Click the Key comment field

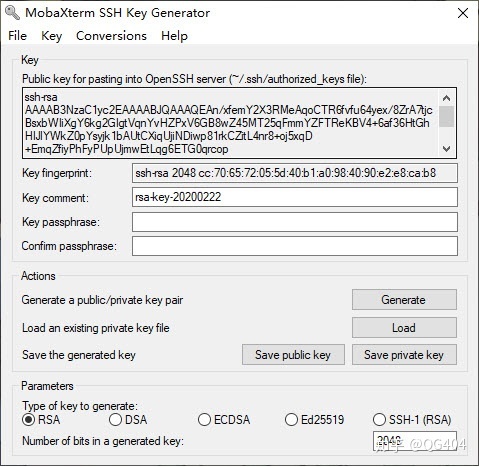point(295,197)
